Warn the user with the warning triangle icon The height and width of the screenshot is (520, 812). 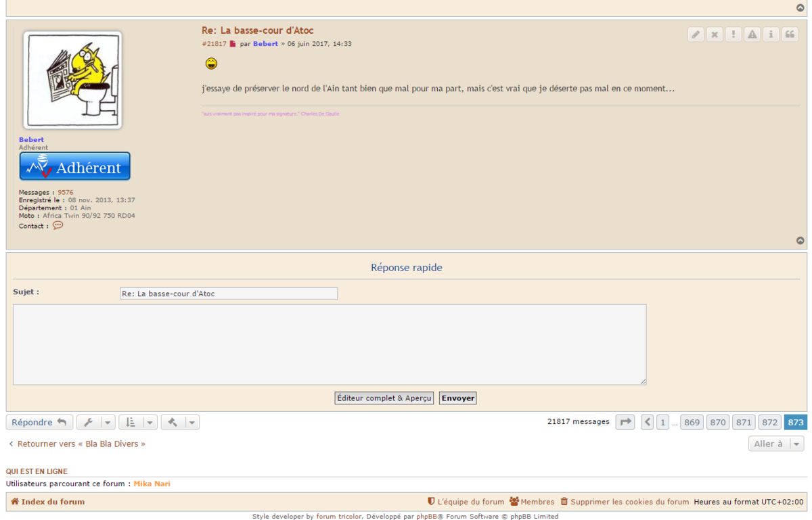tap(752, 34)
